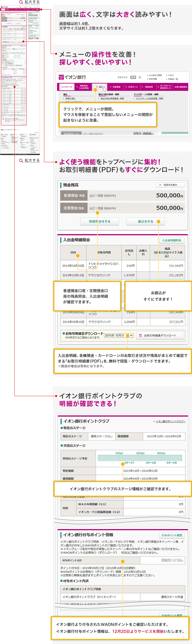Open the よくあるご質問 link
Screen dimensions: 192x644
click(155, 75)
